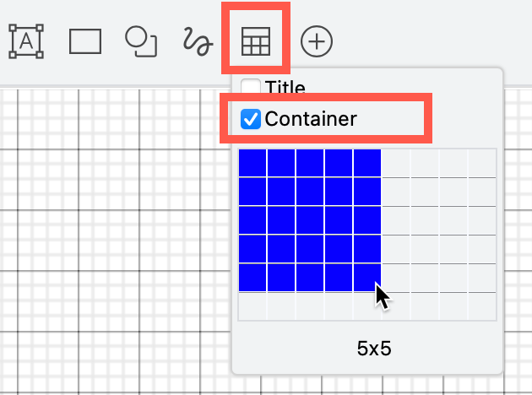Click the Container label text
This screenshot has height=395, width=532.
[x=310, y=119]
